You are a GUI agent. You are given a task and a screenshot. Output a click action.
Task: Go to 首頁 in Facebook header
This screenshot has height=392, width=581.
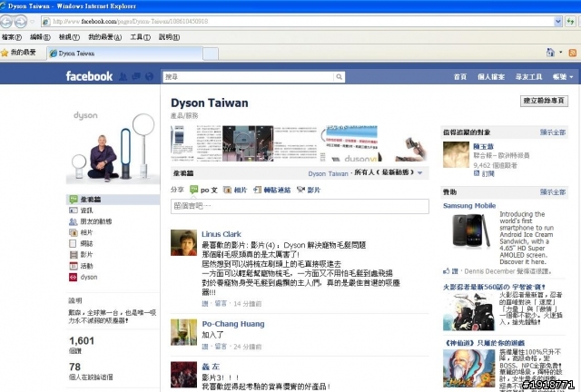[460, 77]
